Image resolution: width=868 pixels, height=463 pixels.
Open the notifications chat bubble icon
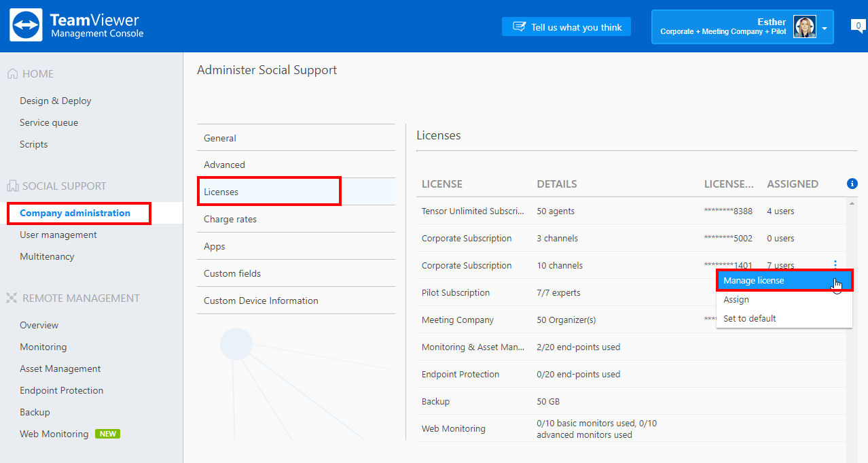pos(858,27)
